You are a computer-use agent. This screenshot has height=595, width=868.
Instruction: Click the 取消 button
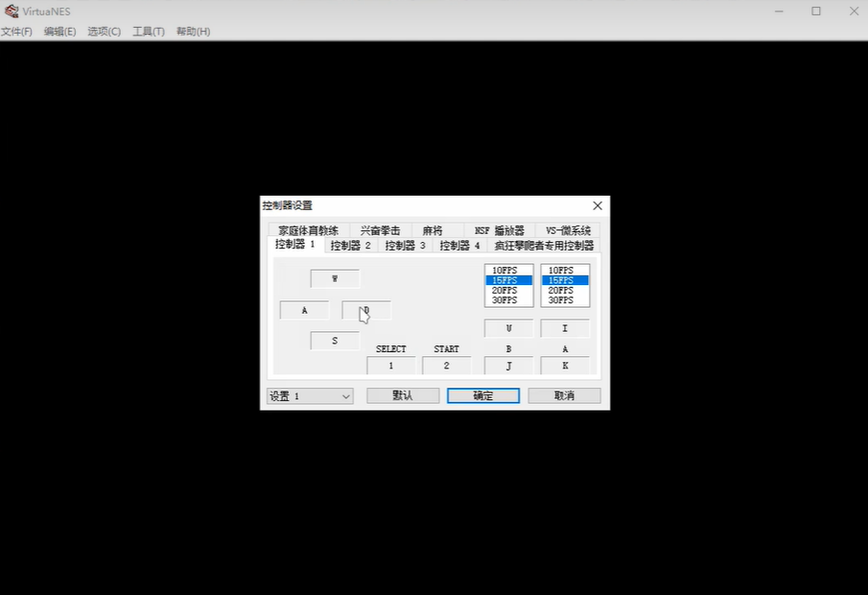click(x=565, y=395)
